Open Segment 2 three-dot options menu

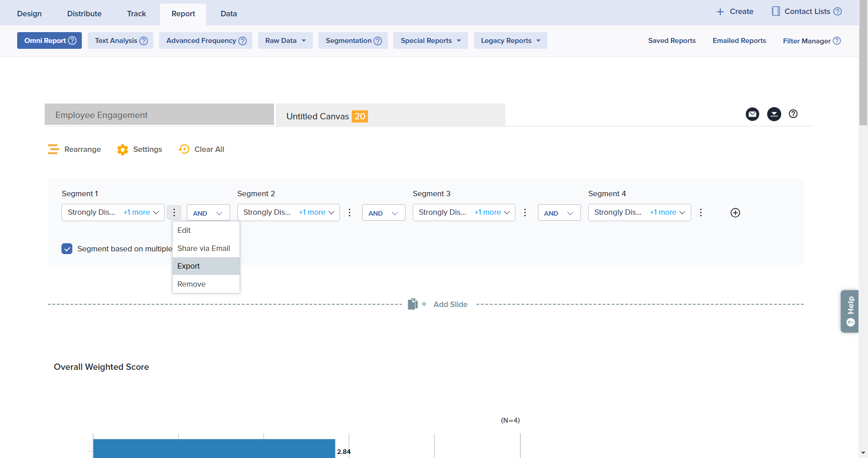click(x=349, y=212)
